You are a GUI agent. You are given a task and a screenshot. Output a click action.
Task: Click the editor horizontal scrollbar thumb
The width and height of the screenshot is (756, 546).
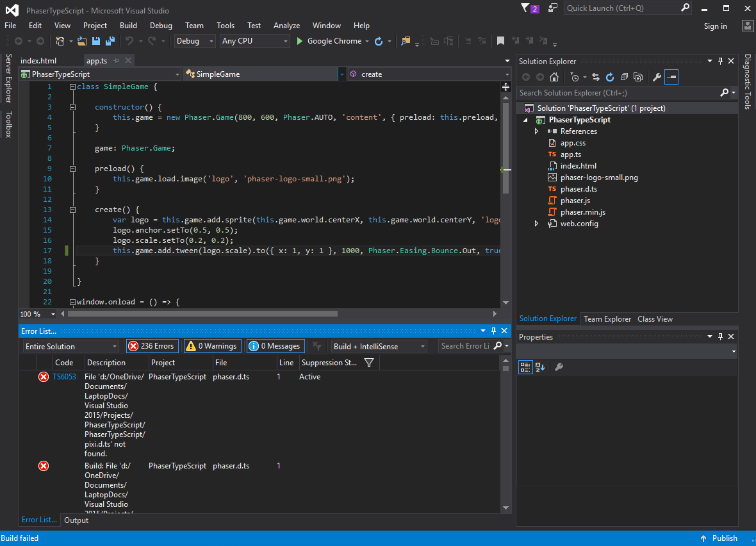(202, 313)
